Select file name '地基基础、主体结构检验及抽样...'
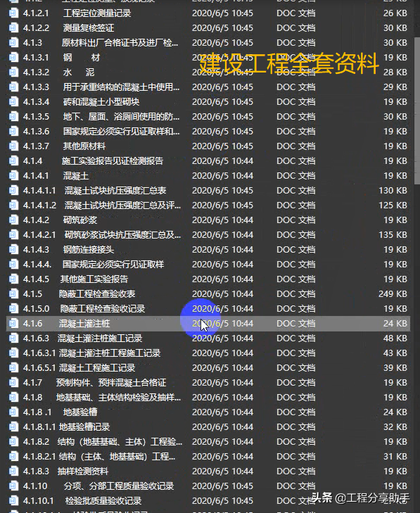420x513 pixels. (x=118, y=397)
